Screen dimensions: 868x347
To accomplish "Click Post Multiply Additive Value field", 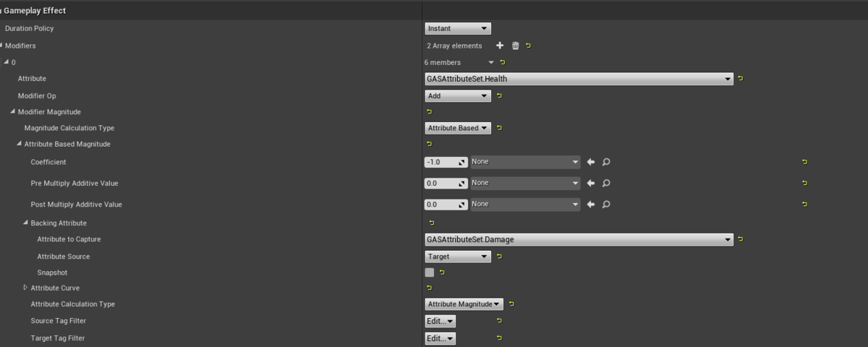I will pos(446,205).
